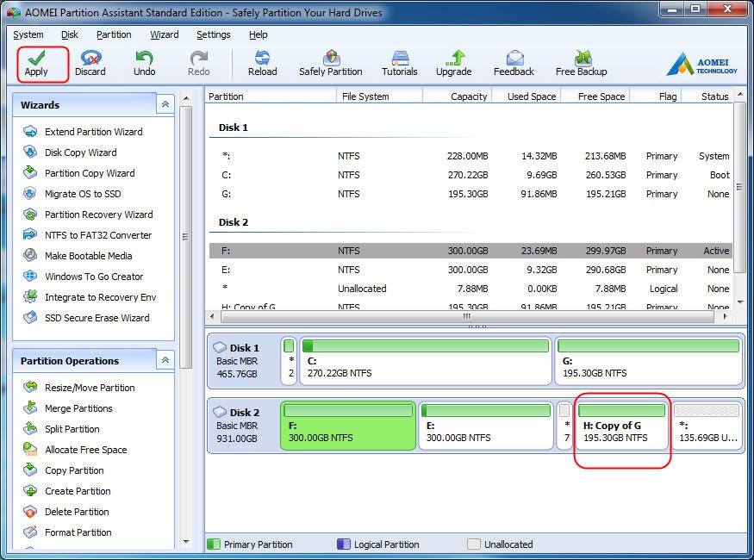Launch Free Backup from the toolbar
This screenshot has height=560, width=754.
point(581,63)
